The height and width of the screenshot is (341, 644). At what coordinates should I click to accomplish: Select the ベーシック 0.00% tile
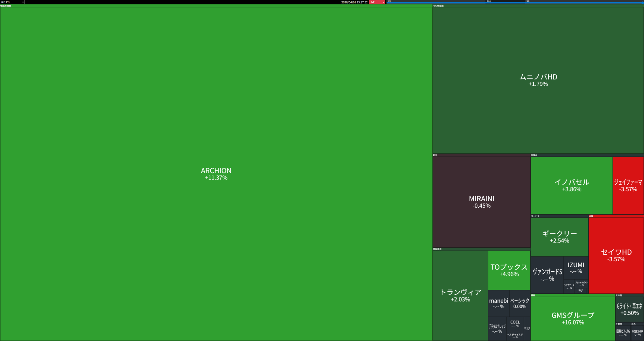click(x=520, y=303)
